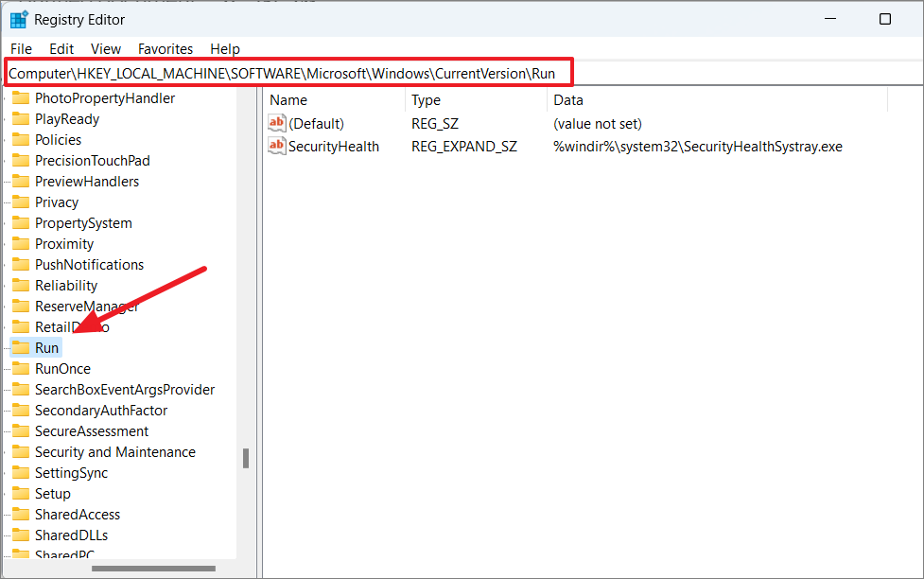The width and height of the screenshot is (924, 579).
Task: Select the SearchBoxEventArgsProvider folder icon
Action: 21,389
